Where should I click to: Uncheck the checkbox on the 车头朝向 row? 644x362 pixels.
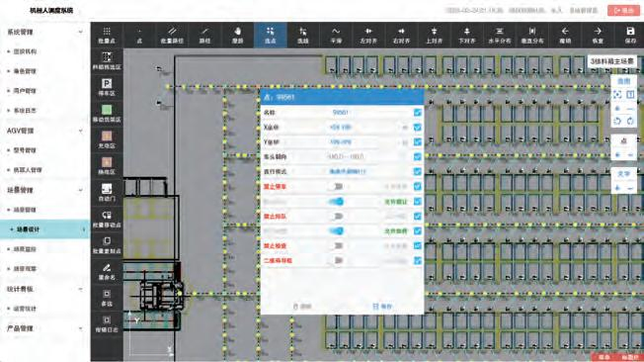coord(418,156)
